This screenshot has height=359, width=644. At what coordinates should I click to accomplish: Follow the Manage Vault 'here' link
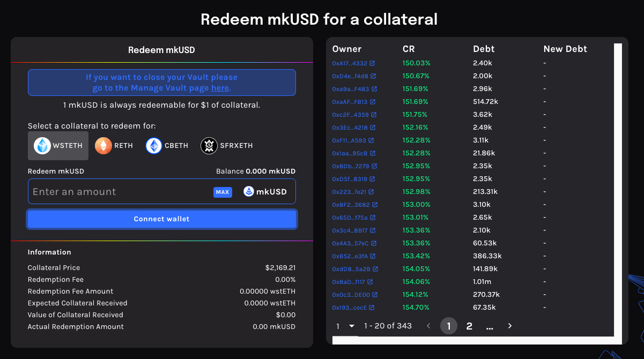[x=220, y=88]
